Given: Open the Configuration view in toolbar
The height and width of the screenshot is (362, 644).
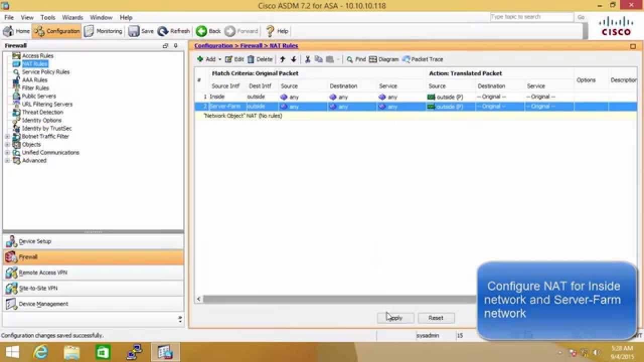Looking at the screenshot, I should coord(57,31).
